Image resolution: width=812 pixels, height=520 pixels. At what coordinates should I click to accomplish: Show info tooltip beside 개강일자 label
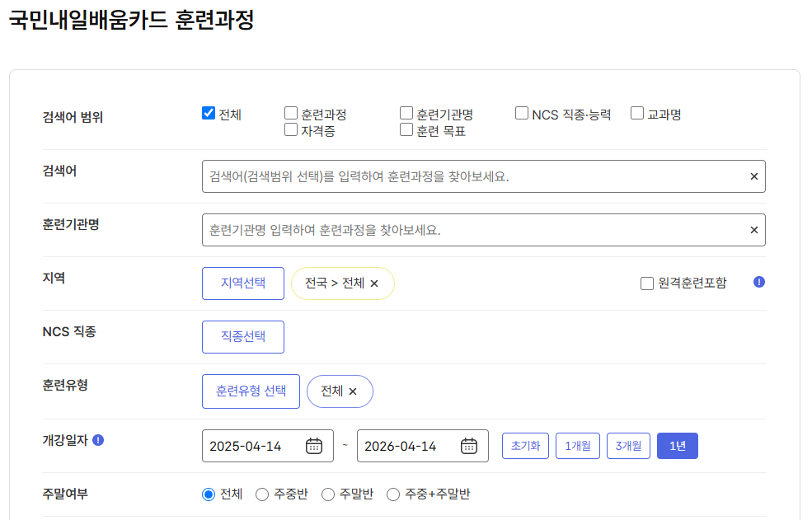tap(98, 440)
